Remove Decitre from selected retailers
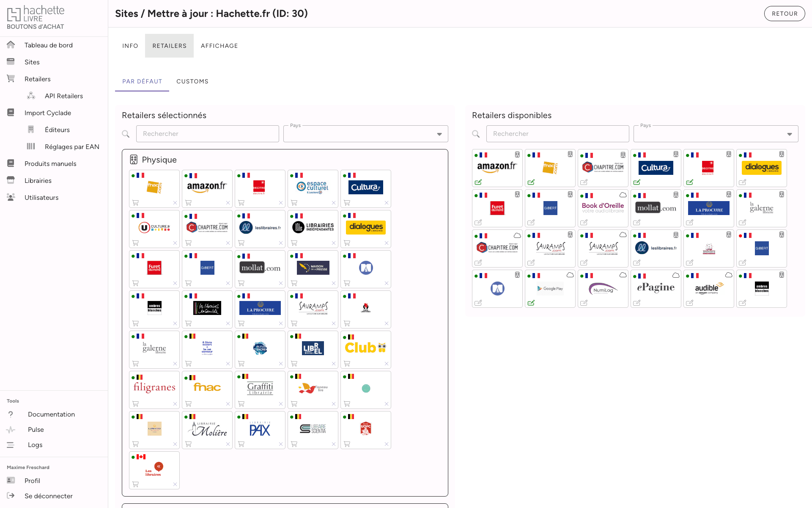Image resolution: width=812 pixels, height=508 pixels. click(281, 203)
